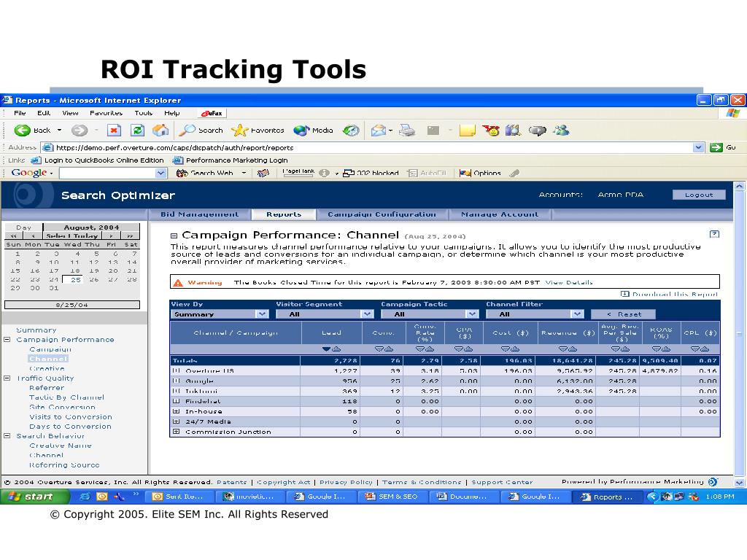The image size is (747, 560).
Task: Collapse the Campaign Performance tree node
Action: [x=7, y=340]
